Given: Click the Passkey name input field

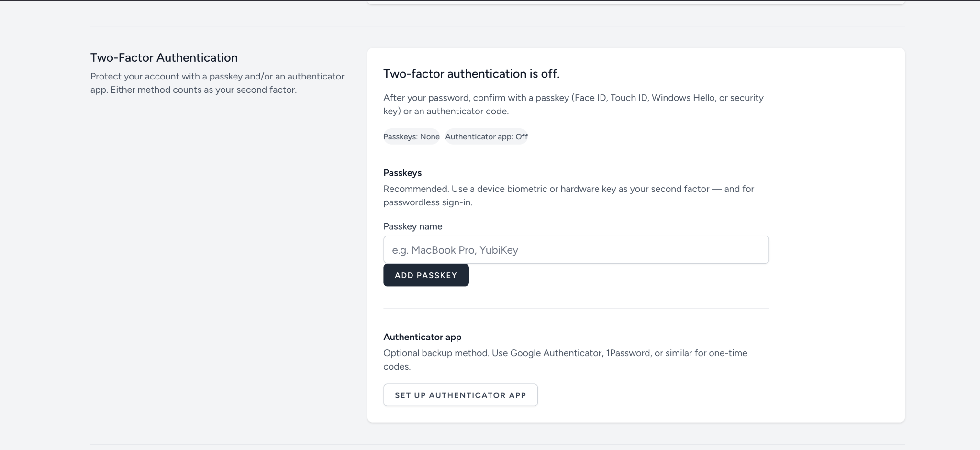Looking at the screenshot, I should click(x=576, y=249).
